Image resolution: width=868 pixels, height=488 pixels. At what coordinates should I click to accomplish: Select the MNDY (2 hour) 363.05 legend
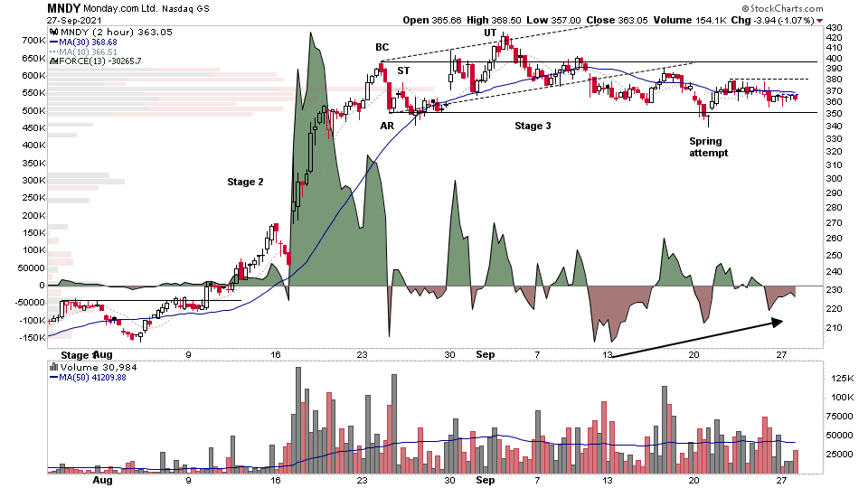117,33
